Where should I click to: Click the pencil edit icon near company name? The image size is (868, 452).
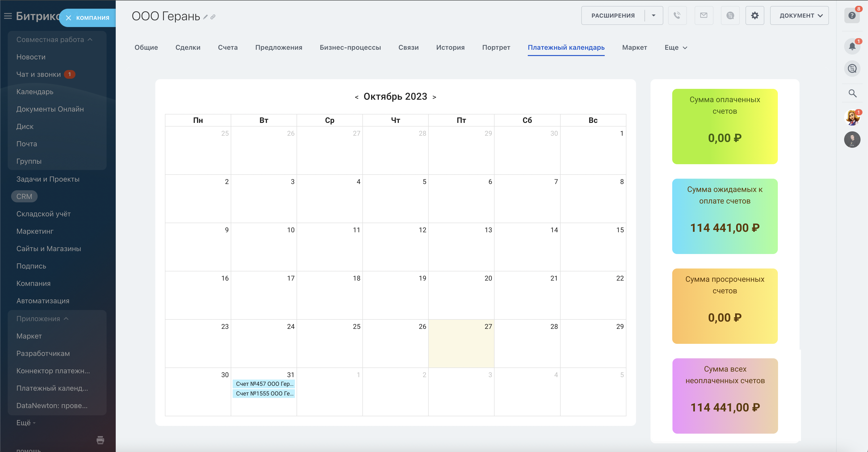click(x=205, y=17)
